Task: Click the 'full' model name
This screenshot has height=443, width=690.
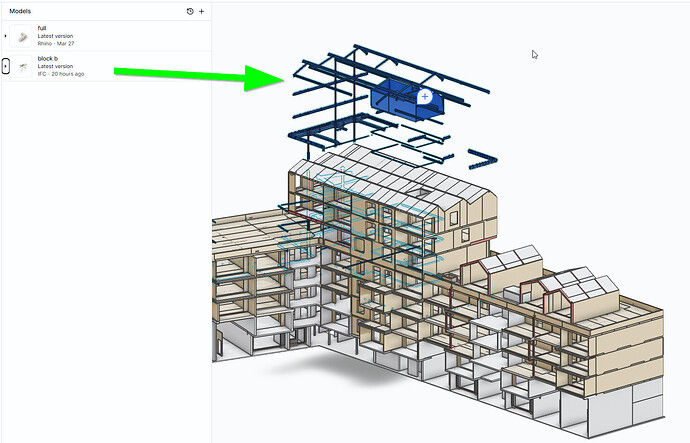Action: tap(42, 28)
